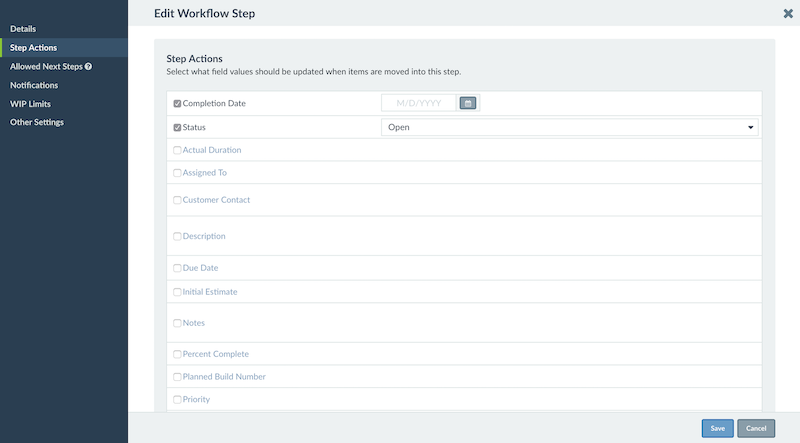The image size is (800, 443).
Task: Uncheck the Completion Date checkbox
Action: tap(177, 104)
